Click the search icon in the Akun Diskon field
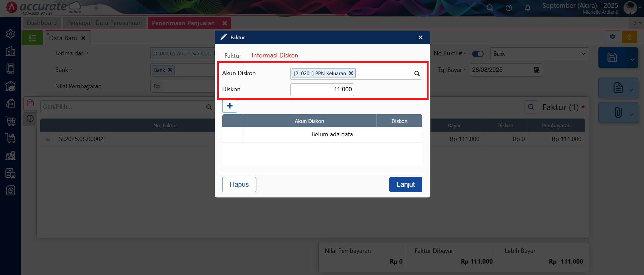This screenshot has width=644, height=275. click(x=417, y=74)
